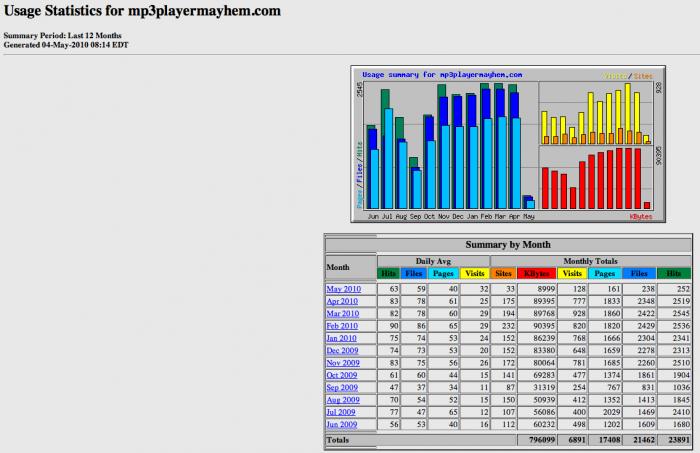Click the yellow Visits header under Daily Avg

475,273
